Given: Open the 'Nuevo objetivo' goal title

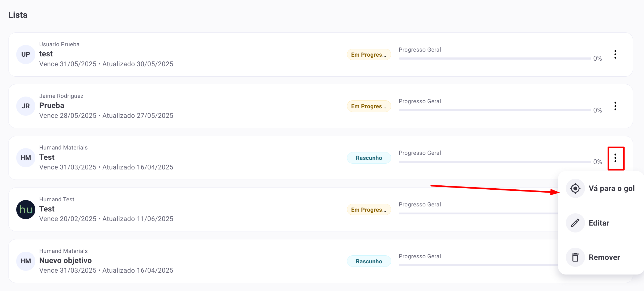Looking at the screenshot, I should pyautogui.click(x=65, y=260).
